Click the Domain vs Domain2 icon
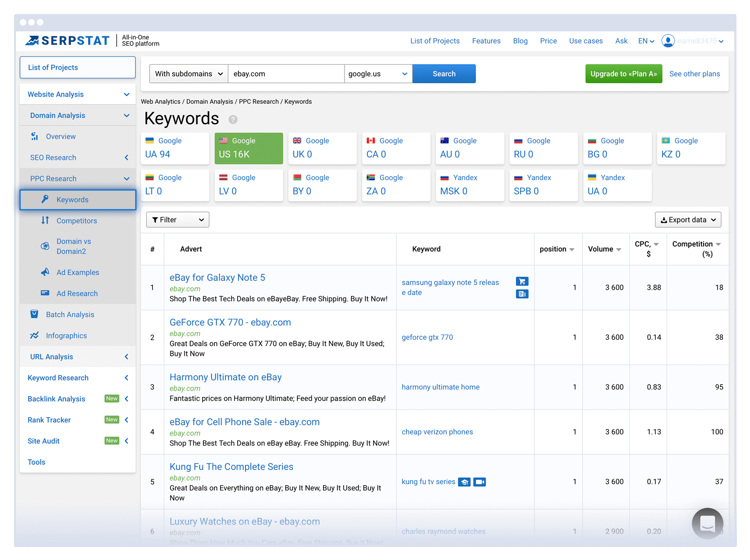Screen dimensions: 750x560 (x=45, y=246)
